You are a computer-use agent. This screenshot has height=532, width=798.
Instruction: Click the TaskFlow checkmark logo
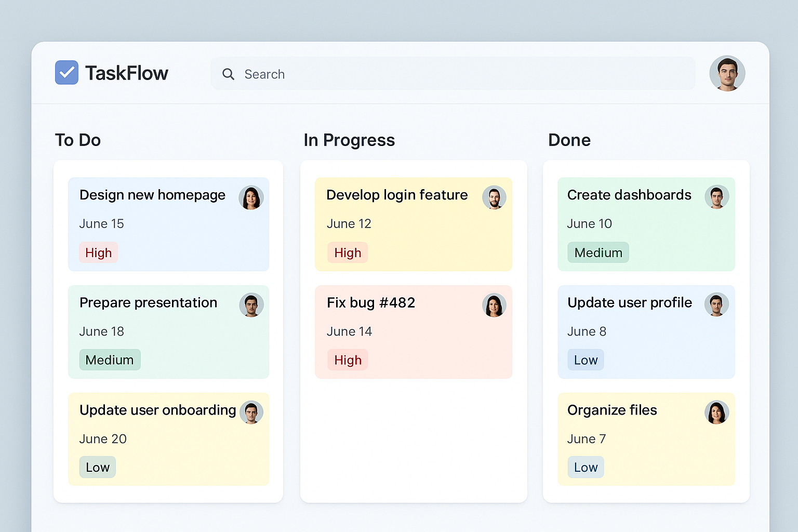pos(66,72)
